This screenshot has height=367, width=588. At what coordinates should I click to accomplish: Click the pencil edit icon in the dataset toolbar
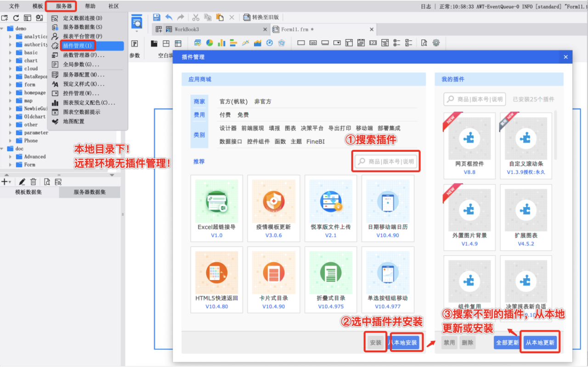click(x=22, y=182)
